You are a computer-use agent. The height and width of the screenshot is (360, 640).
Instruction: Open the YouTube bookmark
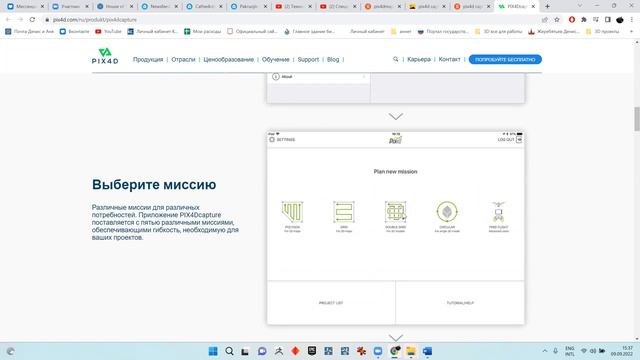pos(108,31)
